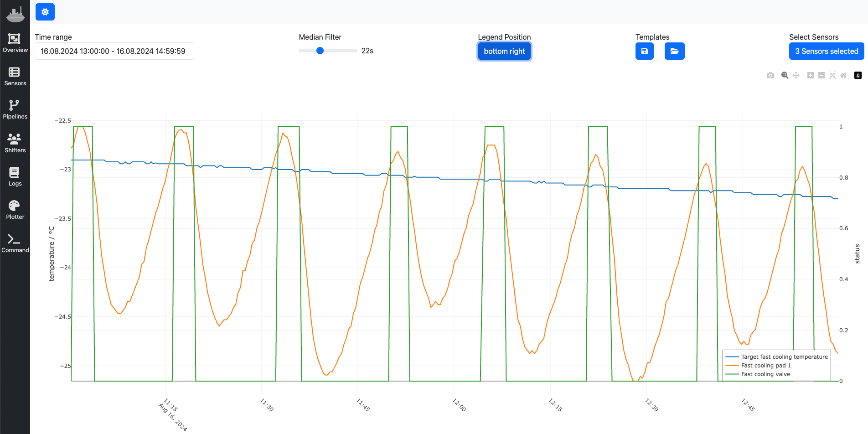Toggle Fast cooling pad 1 trace
The width and height of the screenshot is (868, 434).
tap(766, 366)
